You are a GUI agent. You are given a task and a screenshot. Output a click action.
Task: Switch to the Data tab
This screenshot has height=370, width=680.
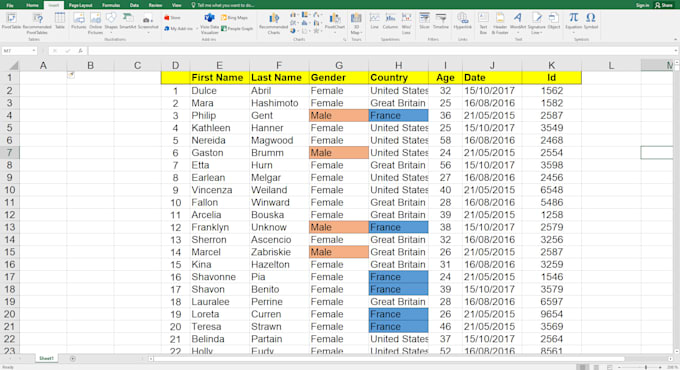(x=134, y=5)
